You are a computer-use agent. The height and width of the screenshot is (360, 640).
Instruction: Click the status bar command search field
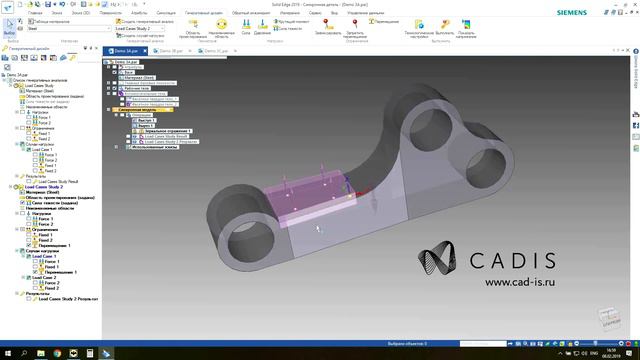[x=483, y=344]
